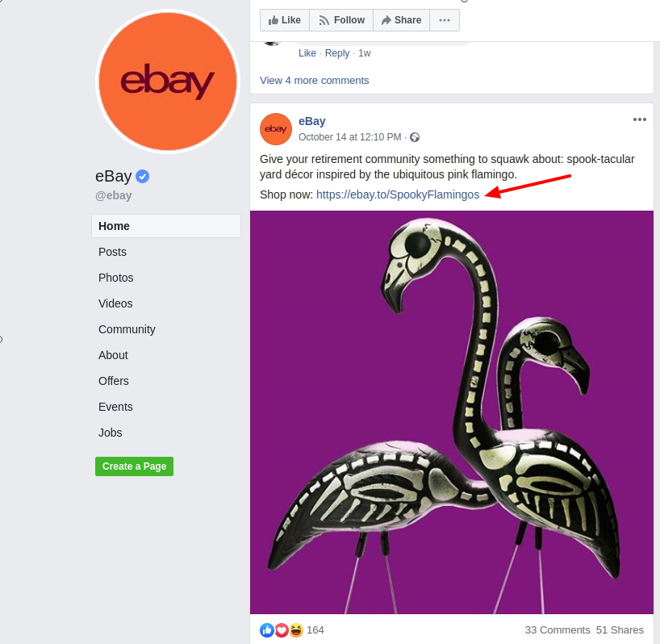The width and height of the screenshot is (660, 644).
Task: Click the green Create a Page button
Action: coord(134,466)
